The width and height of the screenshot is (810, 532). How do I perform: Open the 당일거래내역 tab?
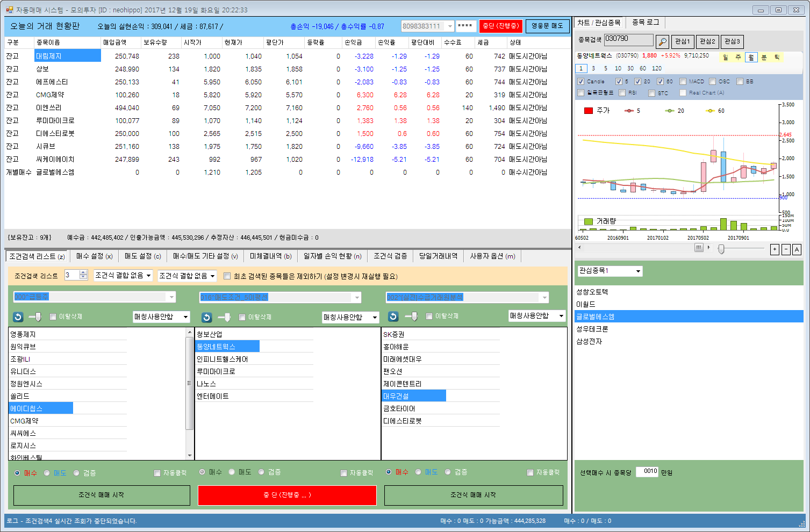(438, 256)
